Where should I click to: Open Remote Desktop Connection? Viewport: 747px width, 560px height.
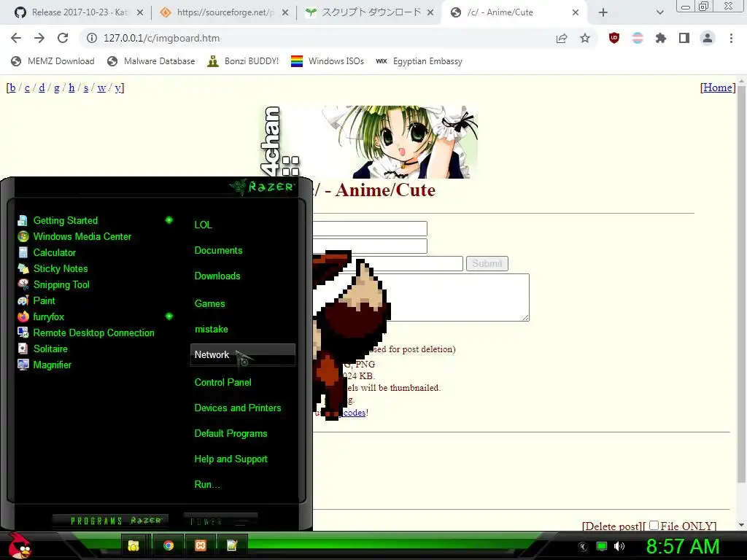tap(86, 332)
